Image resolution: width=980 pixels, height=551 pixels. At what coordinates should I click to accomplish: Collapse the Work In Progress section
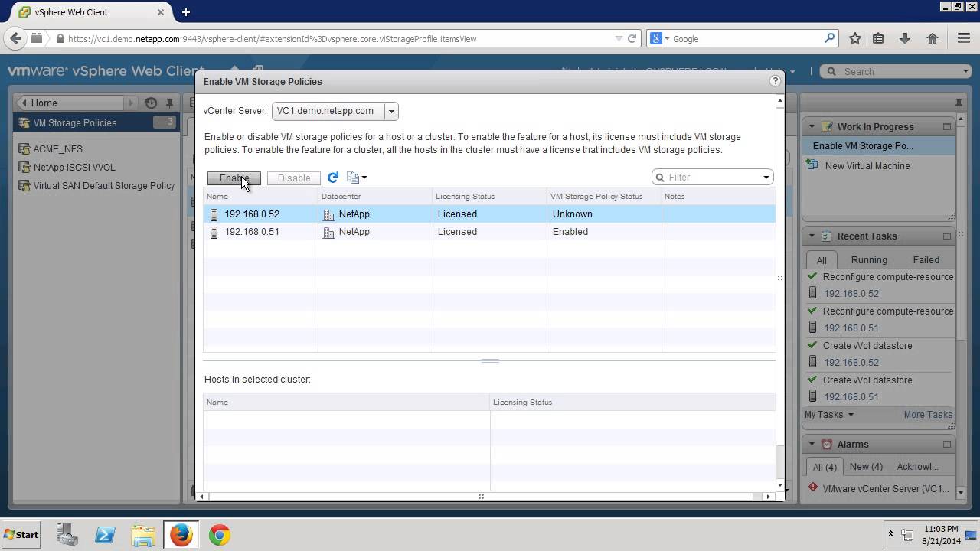(812, 126)
